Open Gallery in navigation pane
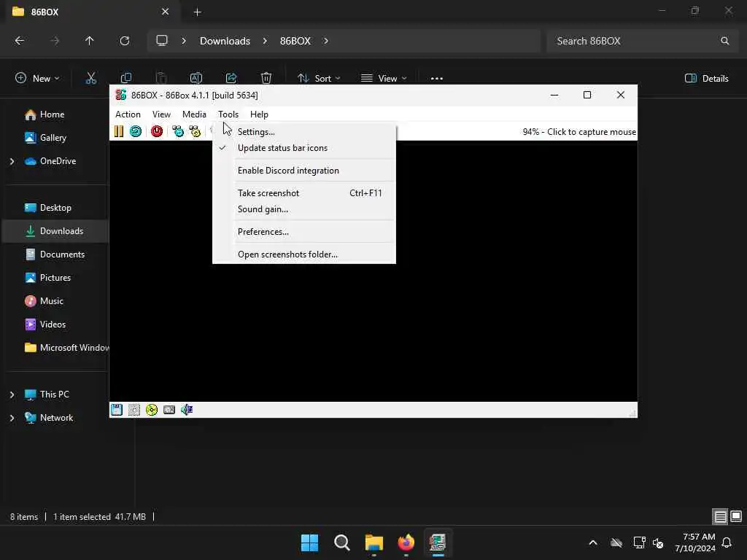The image size is (747, 560). tap(53, 138)
